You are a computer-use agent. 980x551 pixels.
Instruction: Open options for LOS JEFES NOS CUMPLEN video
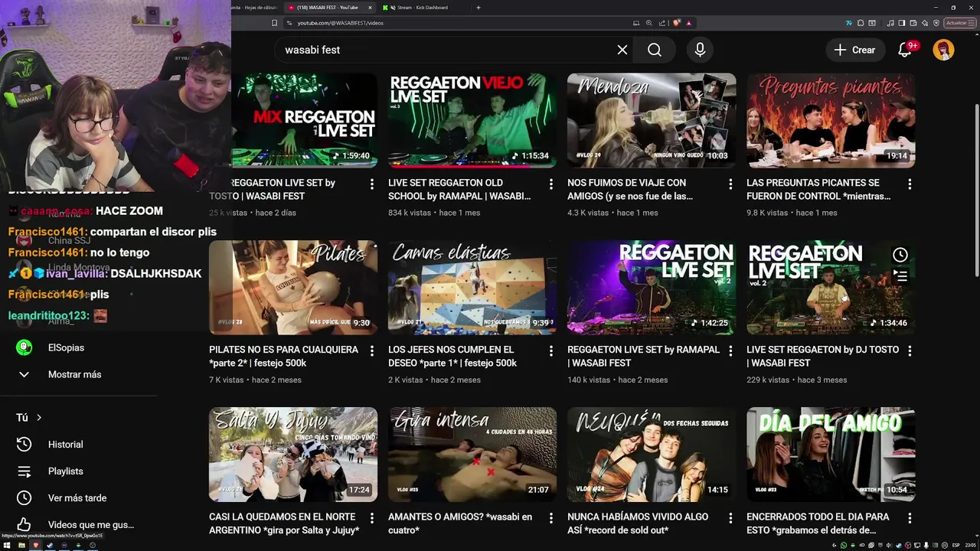point(551,351)
